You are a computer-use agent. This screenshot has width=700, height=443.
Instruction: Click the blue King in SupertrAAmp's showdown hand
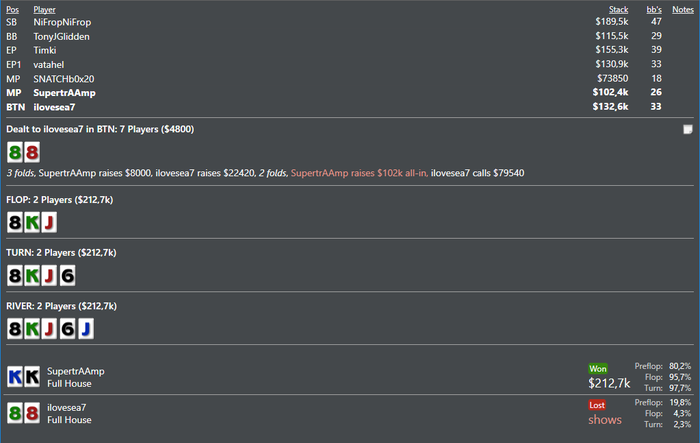16,377
